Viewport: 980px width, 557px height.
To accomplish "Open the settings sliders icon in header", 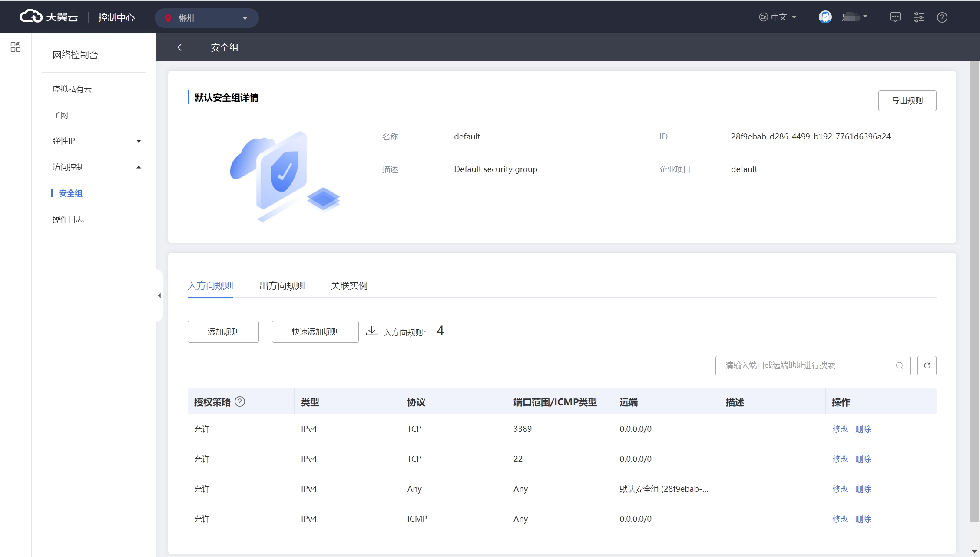I will click(x=918, y=17).
